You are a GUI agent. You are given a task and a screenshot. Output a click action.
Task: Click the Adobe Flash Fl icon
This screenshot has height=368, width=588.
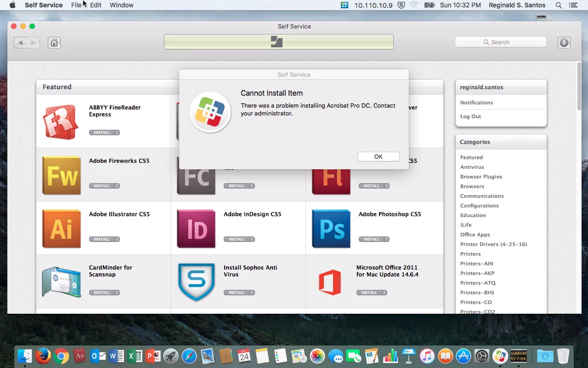coord(331,182)
